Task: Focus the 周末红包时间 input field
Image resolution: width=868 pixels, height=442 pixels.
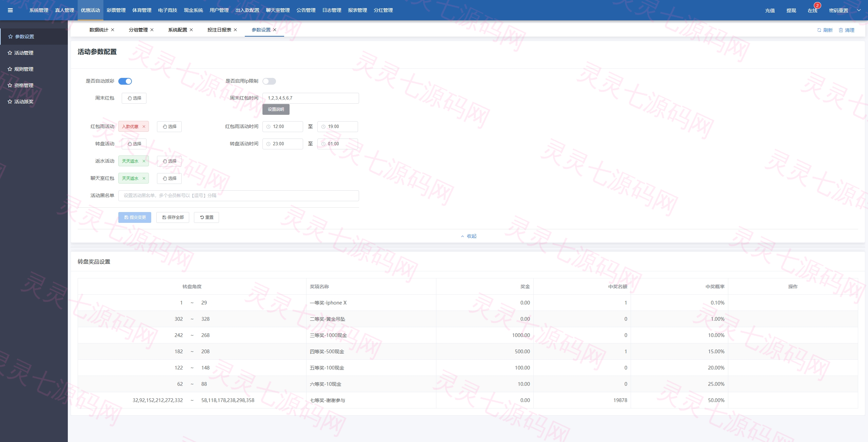Action: coord(311,98)
